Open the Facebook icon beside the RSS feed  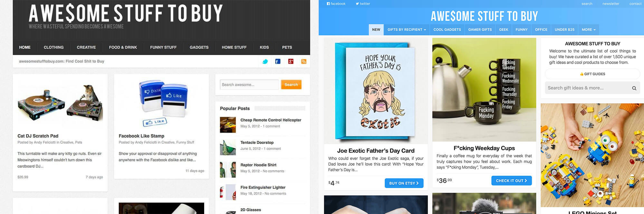pos(278,61)
